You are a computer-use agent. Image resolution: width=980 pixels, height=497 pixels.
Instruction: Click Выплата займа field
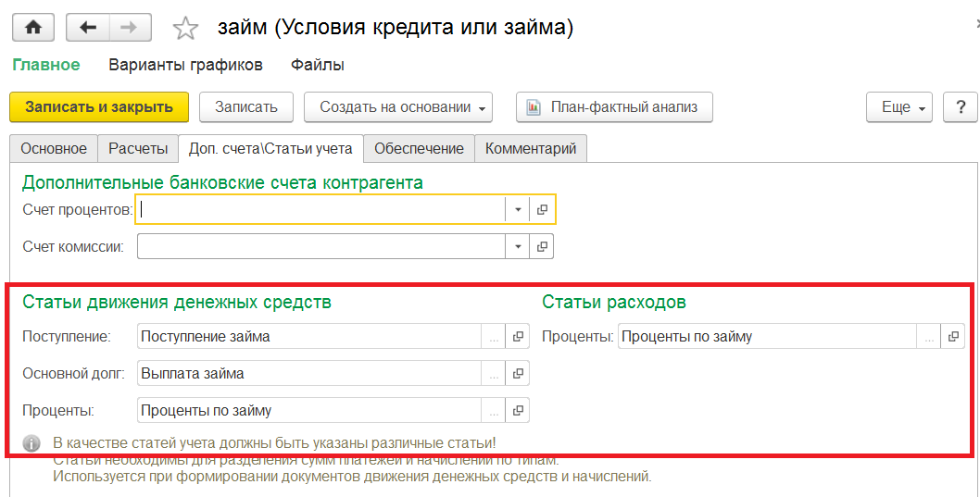point(308,373)
